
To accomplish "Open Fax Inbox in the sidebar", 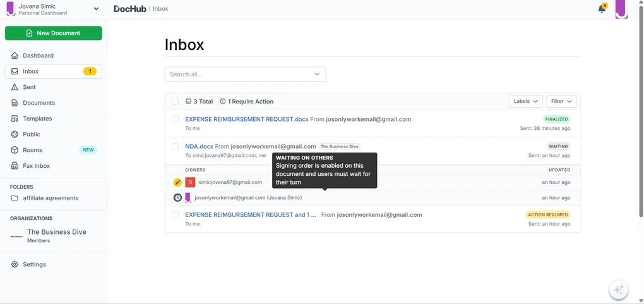I will pos(54,166).
